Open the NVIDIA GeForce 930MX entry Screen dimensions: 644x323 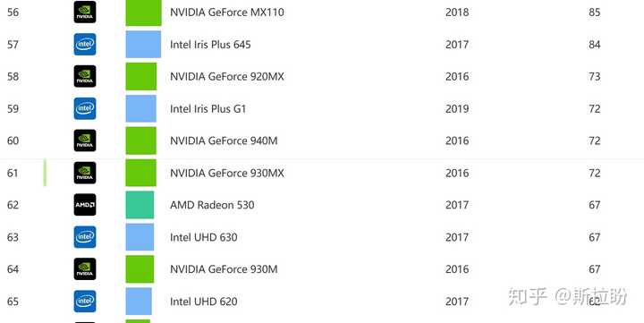(x=227, y=173)
